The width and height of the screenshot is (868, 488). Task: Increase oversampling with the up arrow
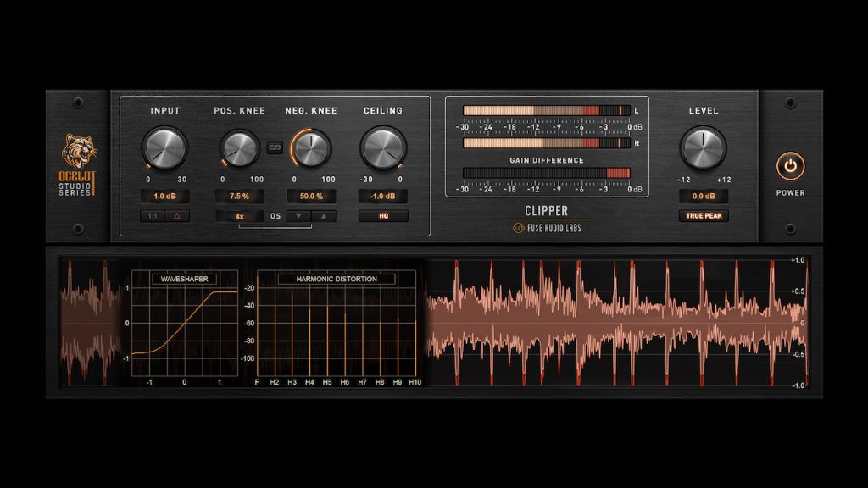[x=323, y=216]
